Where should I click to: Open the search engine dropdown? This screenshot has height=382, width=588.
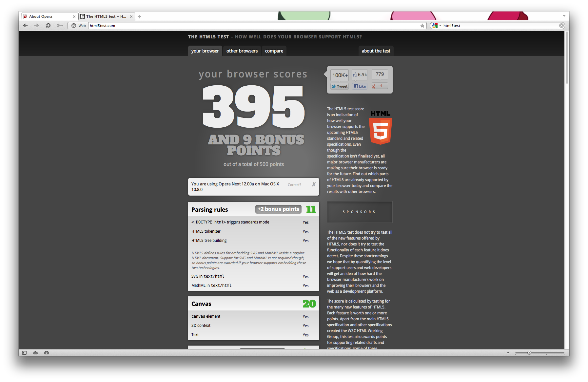pyautogui.click(x=436, y=26)
